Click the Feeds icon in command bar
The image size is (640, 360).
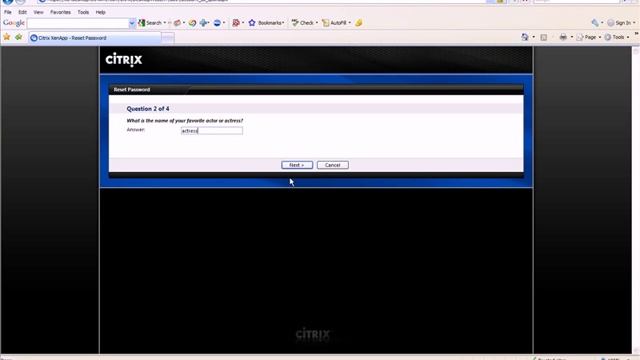click(544, 37)
